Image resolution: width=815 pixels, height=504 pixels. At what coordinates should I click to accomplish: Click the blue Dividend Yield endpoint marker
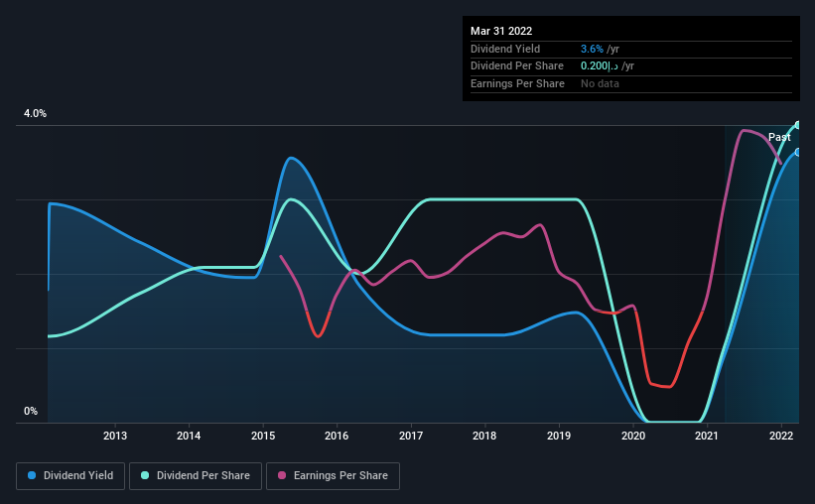point(798,152)
